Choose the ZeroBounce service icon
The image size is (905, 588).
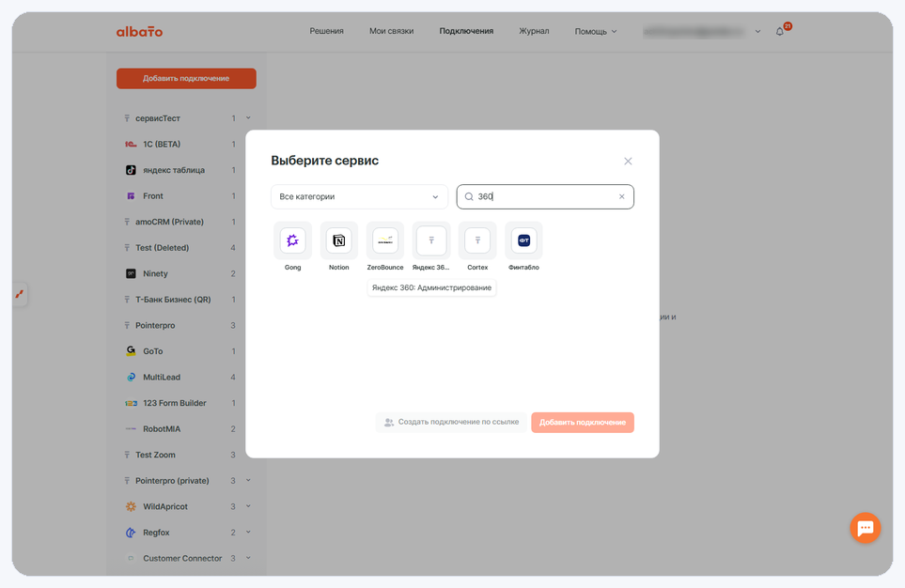pyautogui.click(x=385, y=240)
